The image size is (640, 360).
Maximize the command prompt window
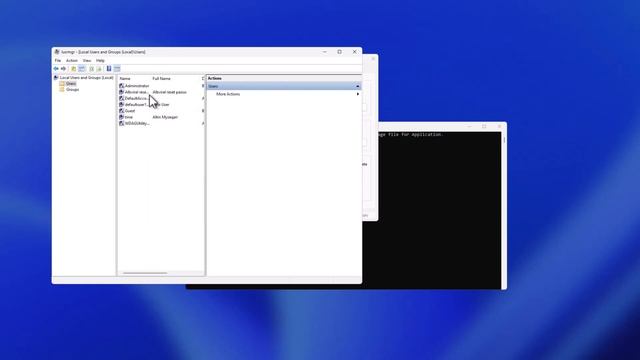pos(484,127)
